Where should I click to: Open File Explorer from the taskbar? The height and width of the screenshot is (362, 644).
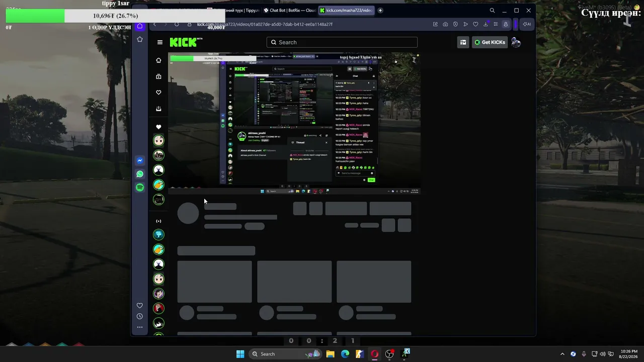tap(330, 354)
